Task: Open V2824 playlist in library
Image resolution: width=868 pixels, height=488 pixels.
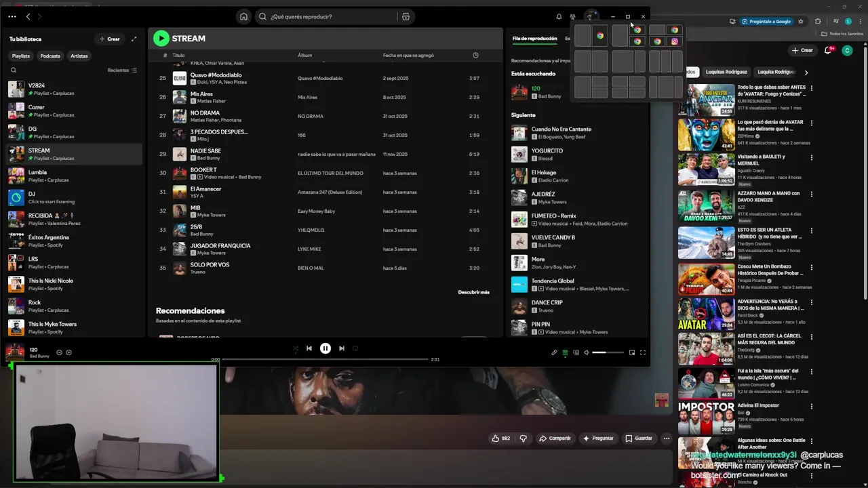Action: [x=75, y=89]
